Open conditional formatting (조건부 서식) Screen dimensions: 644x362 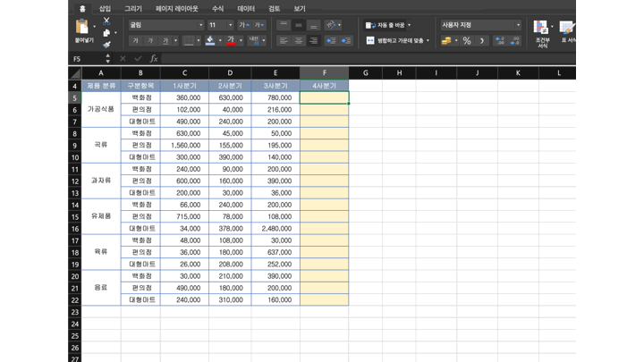542,34
